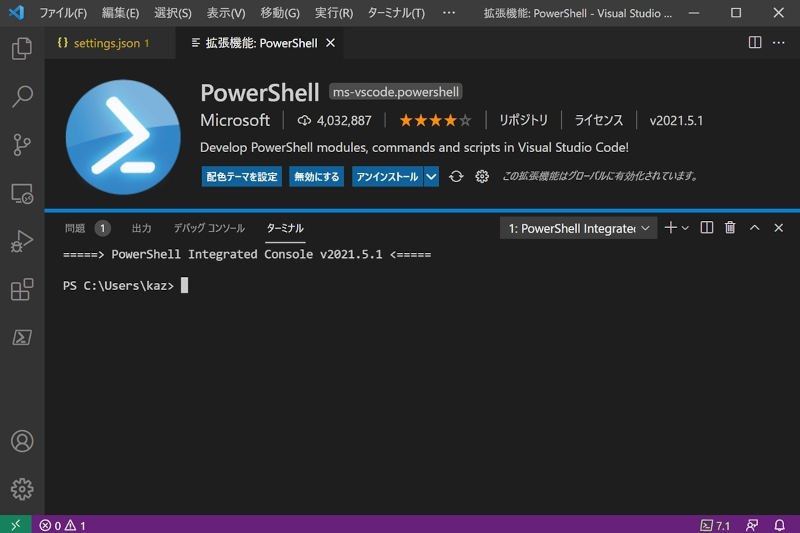Click the 配色テーマを設定 button

click(242, 176)
